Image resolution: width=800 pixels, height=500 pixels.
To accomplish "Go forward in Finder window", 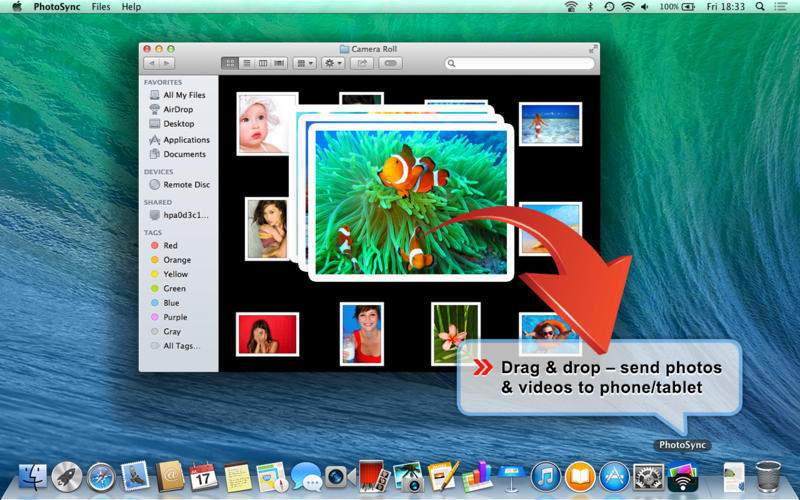I will click(x=167, y=63).
